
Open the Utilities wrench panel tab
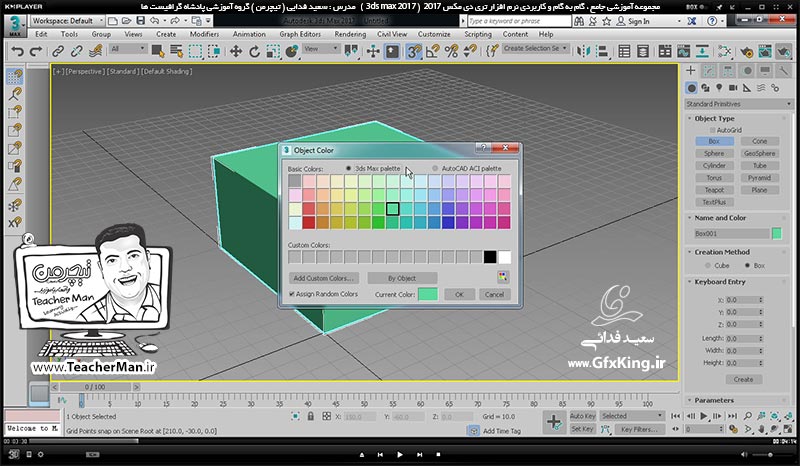pyautogui.click(x=782, y=71)
